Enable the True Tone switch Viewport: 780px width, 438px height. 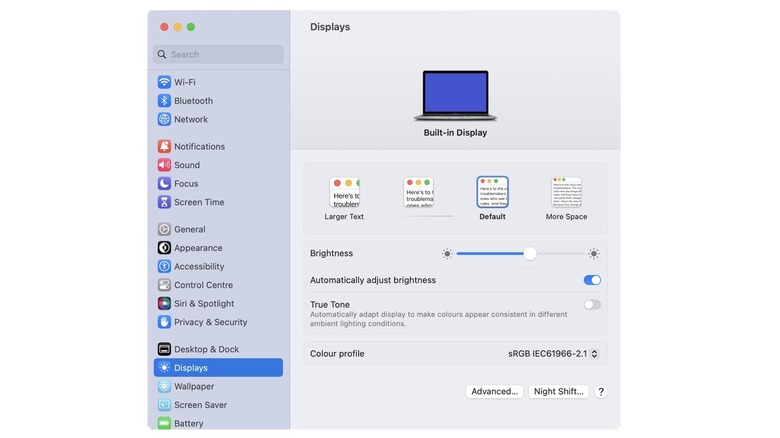592,305
